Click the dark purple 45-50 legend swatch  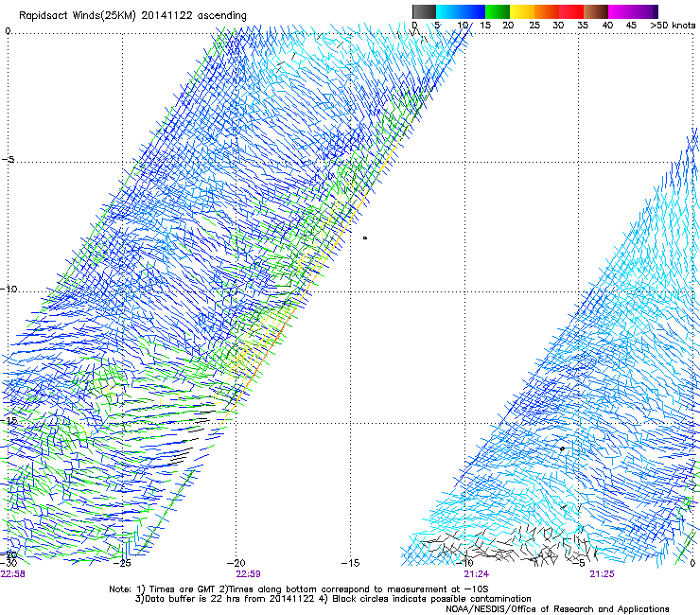[645, 11]
